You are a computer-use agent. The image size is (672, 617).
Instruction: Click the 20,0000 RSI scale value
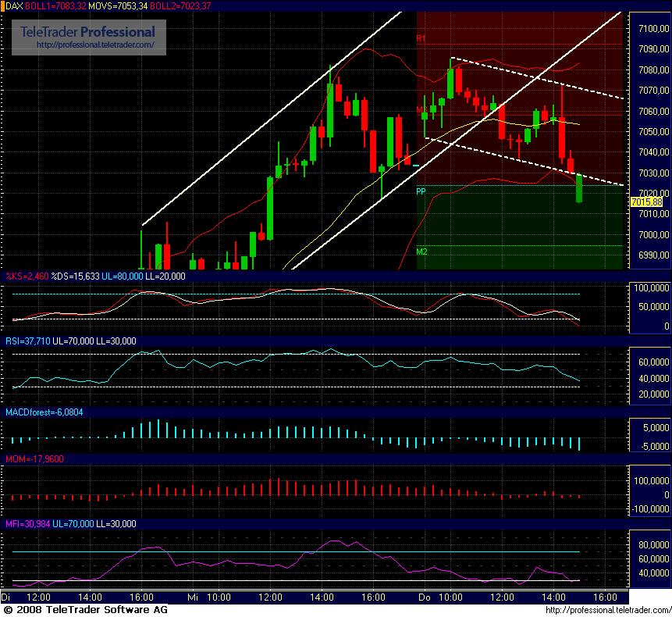point(653,394)
